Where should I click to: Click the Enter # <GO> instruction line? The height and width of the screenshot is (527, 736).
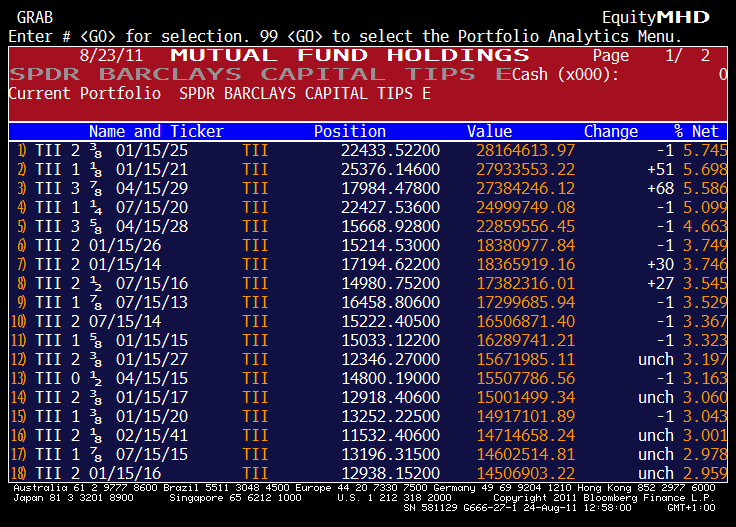pos(345,36)
